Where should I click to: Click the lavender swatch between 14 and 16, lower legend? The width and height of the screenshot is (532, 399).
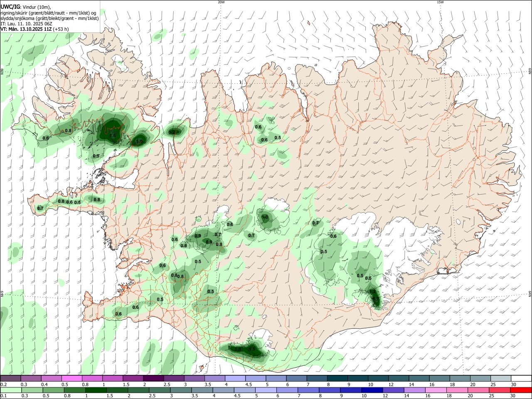tap(415, 390)
